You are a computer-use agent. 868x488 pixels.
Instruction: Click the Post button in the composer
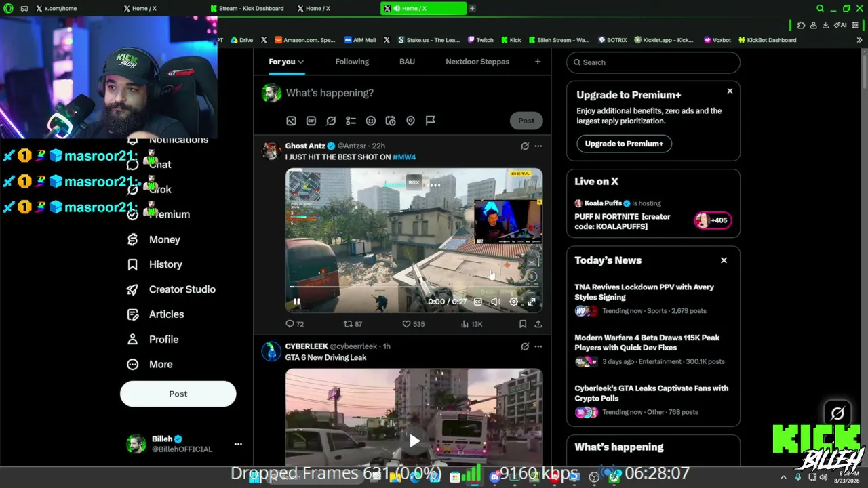pyautogui.click(x=526, y=121)
